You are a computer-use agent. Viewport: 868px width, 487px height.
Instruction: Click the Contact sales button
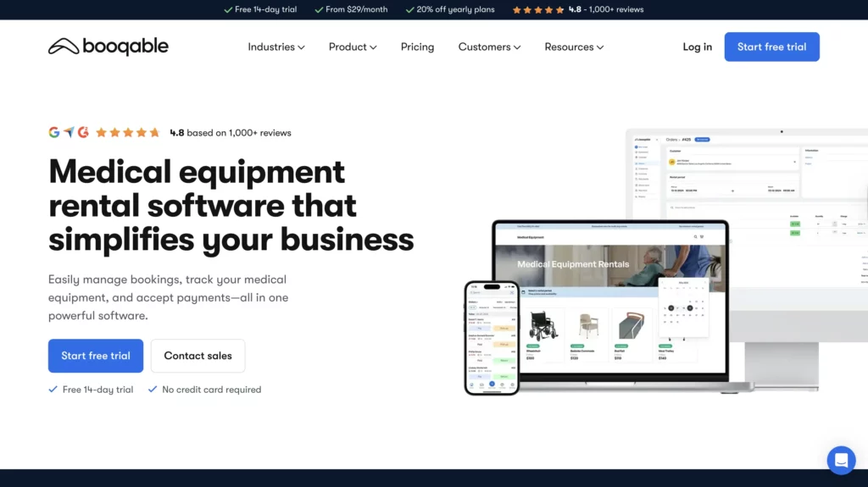198,356
